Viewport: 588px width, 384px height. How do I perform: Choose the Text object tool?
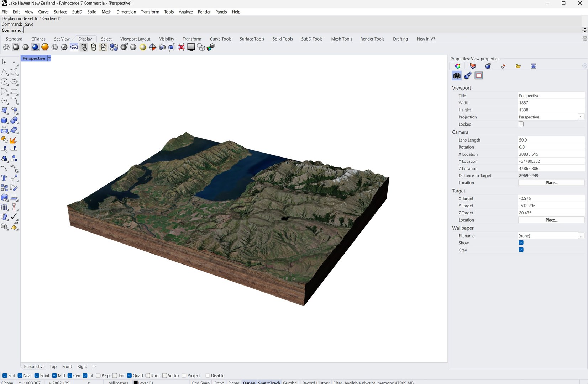pos(4,178)
